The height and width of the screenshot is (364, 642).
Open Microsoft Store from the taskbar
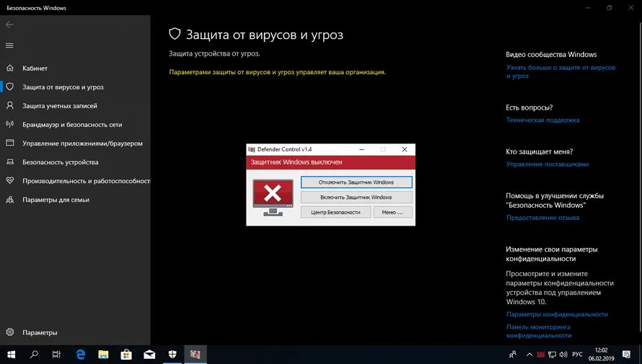pyautogui.click(x=126, y=355)
